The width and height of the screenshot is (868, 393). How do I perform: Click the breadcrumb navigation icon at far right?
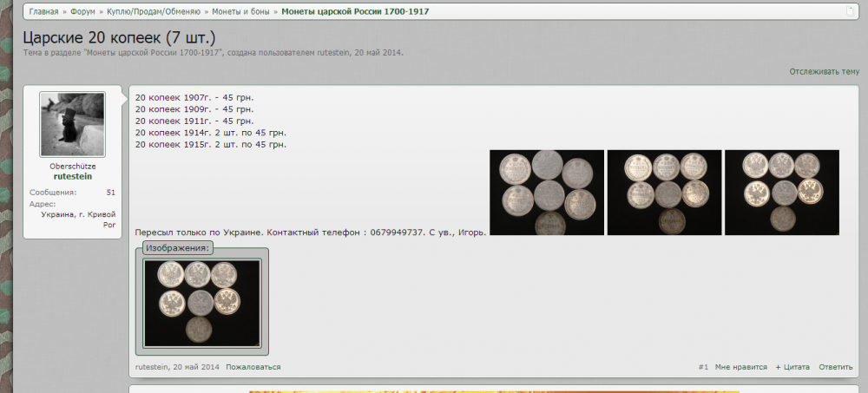851,11
